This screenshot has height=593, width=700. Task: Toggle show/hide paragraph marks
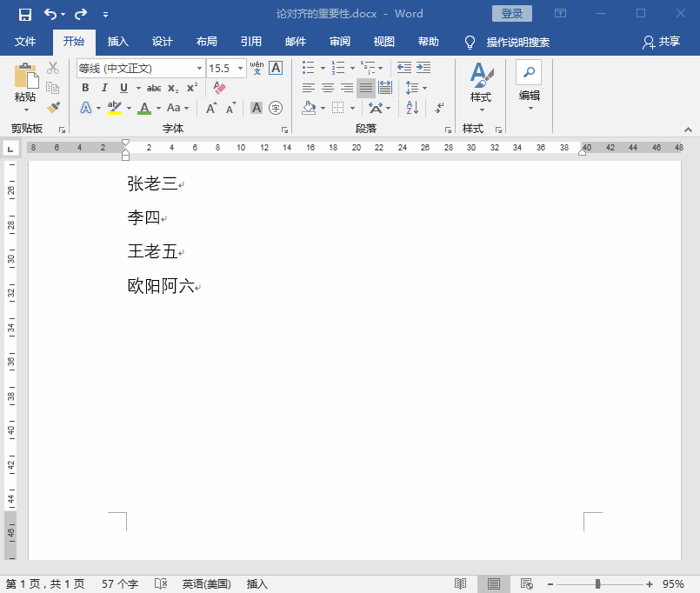click(437, 108)
